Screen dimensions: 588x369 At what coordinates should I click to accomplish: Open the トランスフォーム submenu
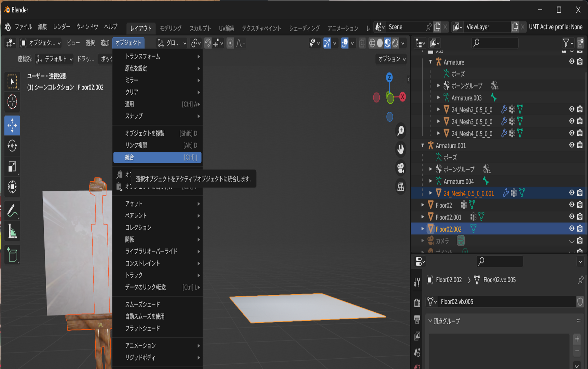point(158,56)
